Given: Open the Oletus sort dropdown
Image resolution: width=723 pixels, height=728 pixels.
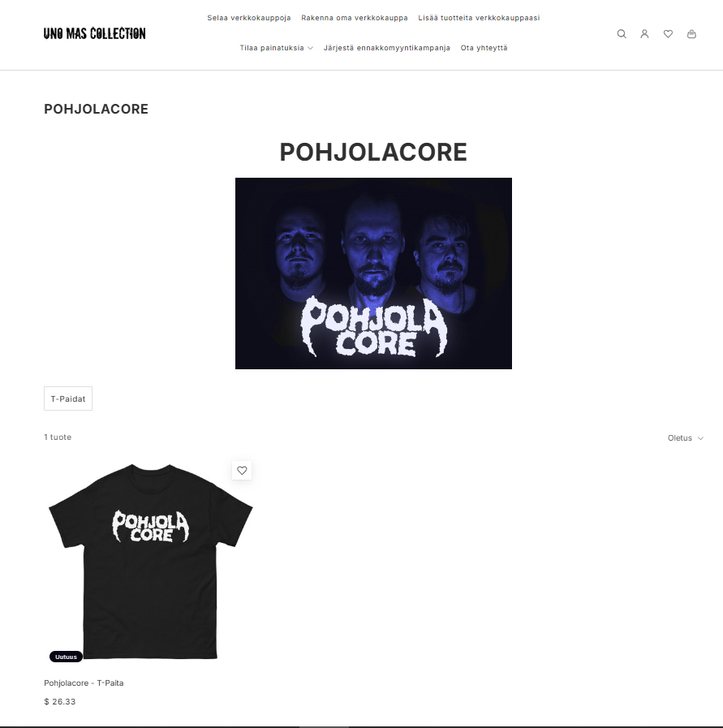Looking at the screenshot, I should [x=686, y=437].
